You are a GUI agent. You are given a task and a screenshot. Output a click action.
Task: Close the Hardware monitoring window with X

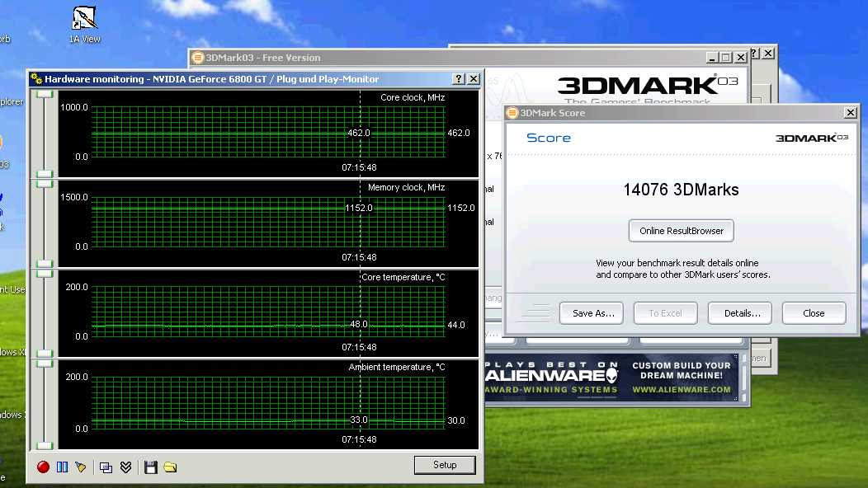pyautogui.click(x=474, y=78)
